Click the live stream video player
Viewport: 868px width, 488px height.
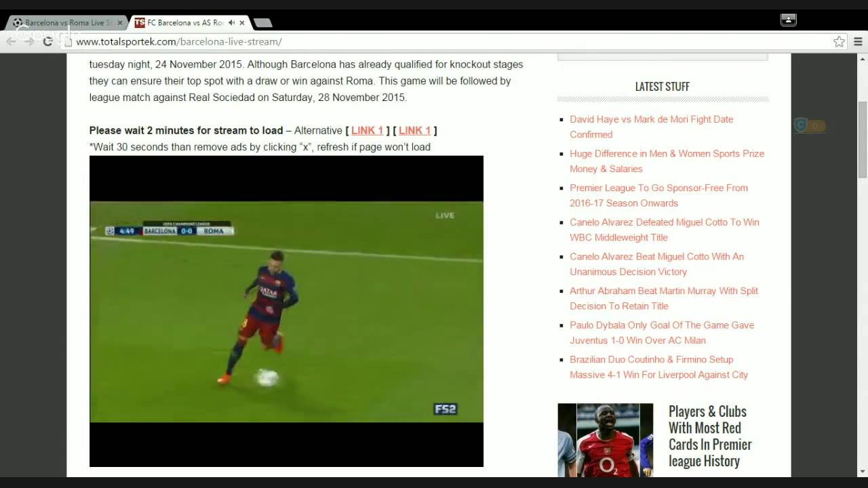(x=286, y=311)
